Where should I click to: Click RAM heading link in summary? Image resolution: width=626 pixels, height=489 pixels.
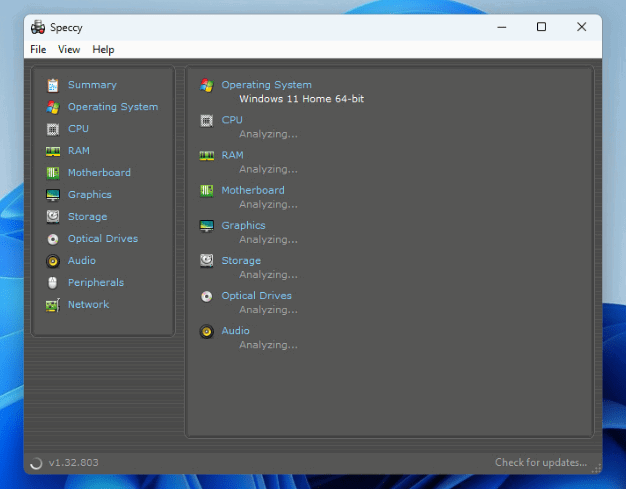pyautogui.click(x=233, y=155)
